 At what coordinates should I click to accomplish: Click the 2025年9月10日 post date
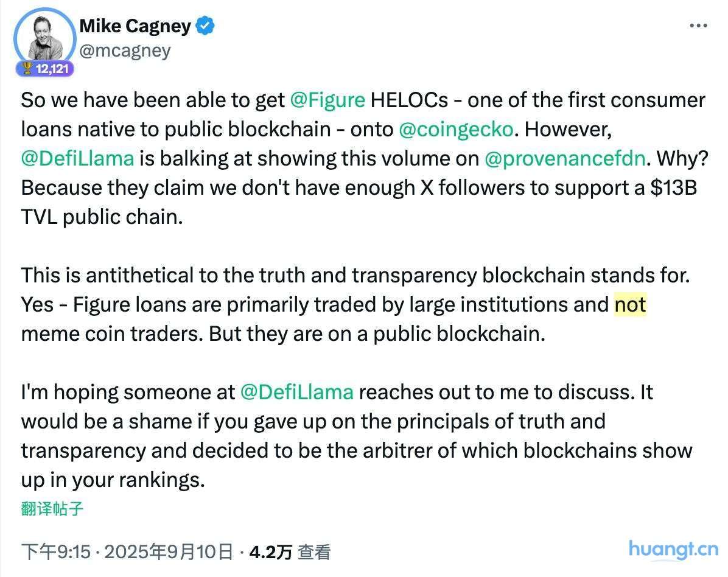(x=169, y=552)
